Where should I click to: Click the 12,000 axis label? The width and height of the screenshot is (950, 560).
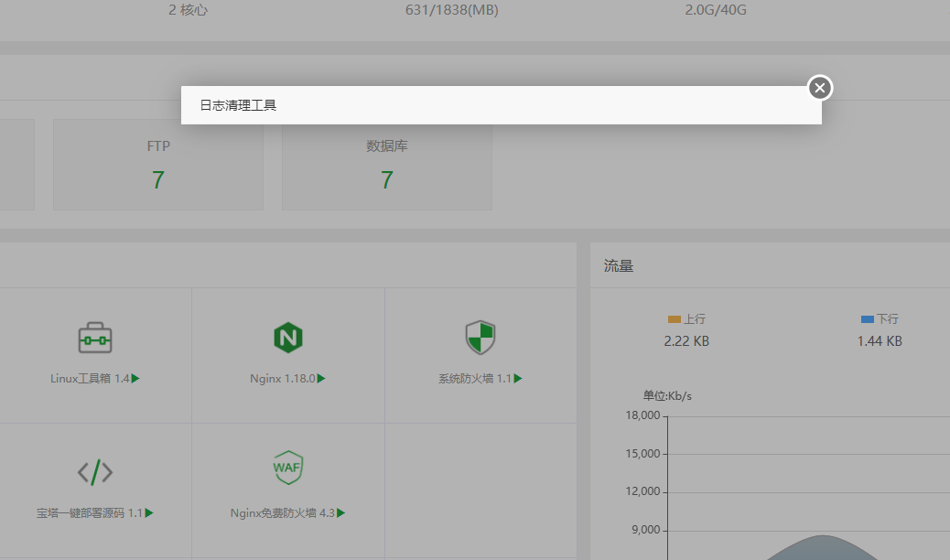point(642,490)
